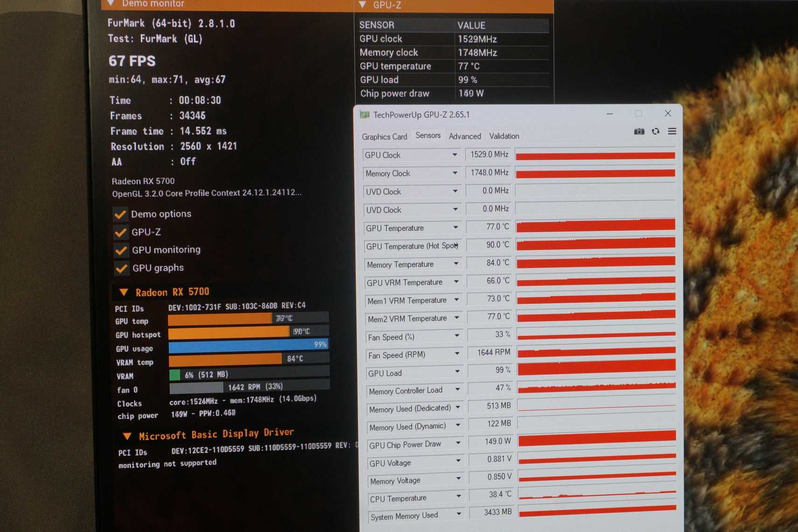Switch to the Advanced tab
Viewport: 798px width, 532px height.
pos(465,136)
